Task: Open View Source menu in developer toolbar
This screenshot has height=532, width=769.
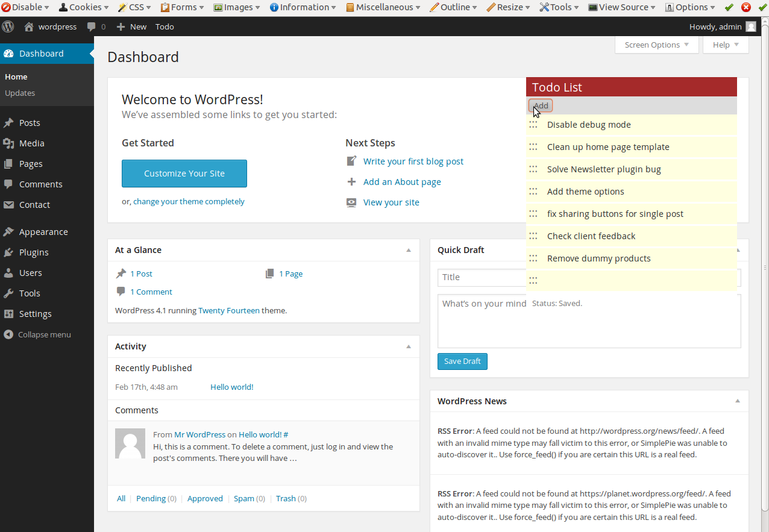Action: pyautogui.click(x=623, y=7)
